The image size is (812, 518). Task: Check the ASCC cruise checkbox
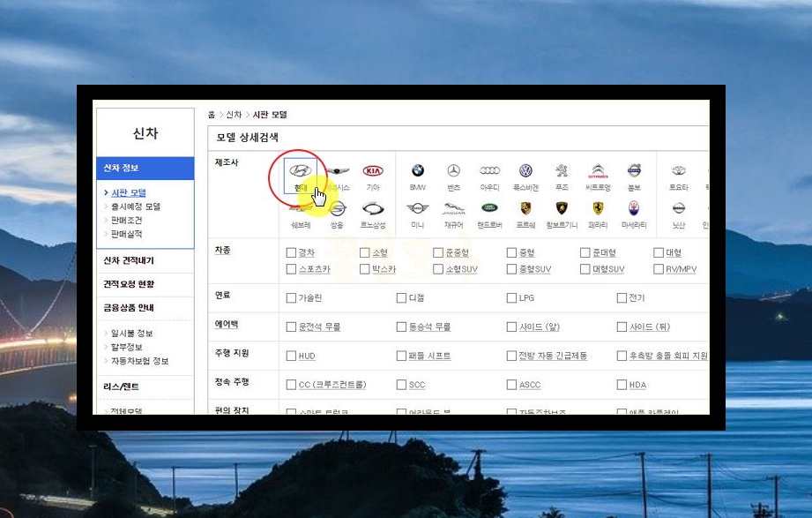click(511, 385)
